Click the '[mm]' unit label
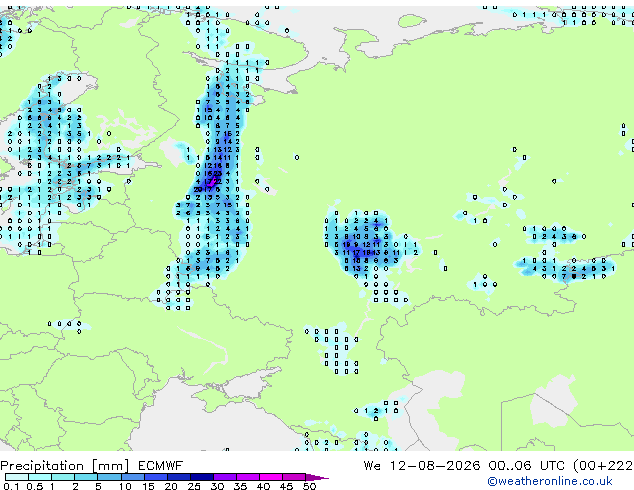This screenshot has height=490, width=634. 111,466
